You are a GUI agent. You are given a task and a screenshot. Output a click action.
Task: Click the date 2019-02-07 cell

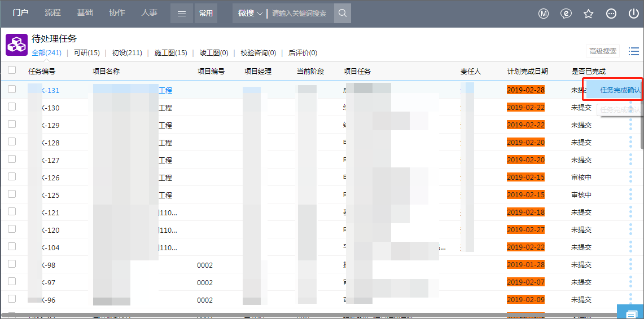tap(525, 282)
